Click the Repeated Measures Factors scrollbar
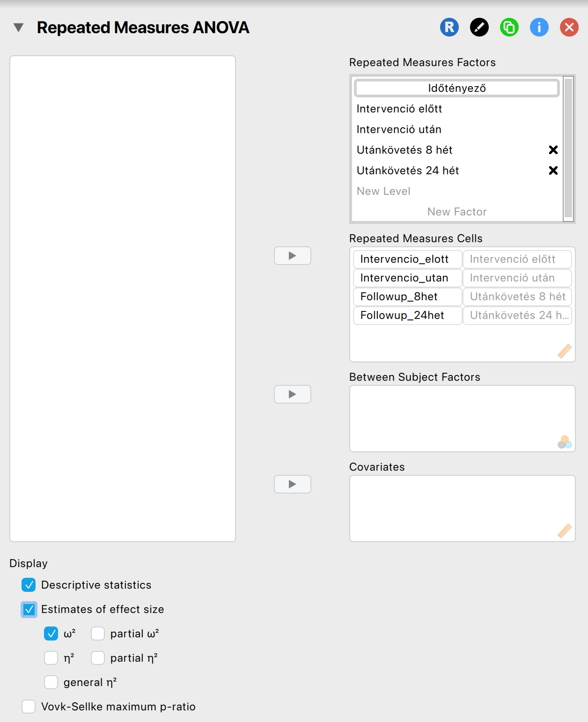 coord(568,148)
